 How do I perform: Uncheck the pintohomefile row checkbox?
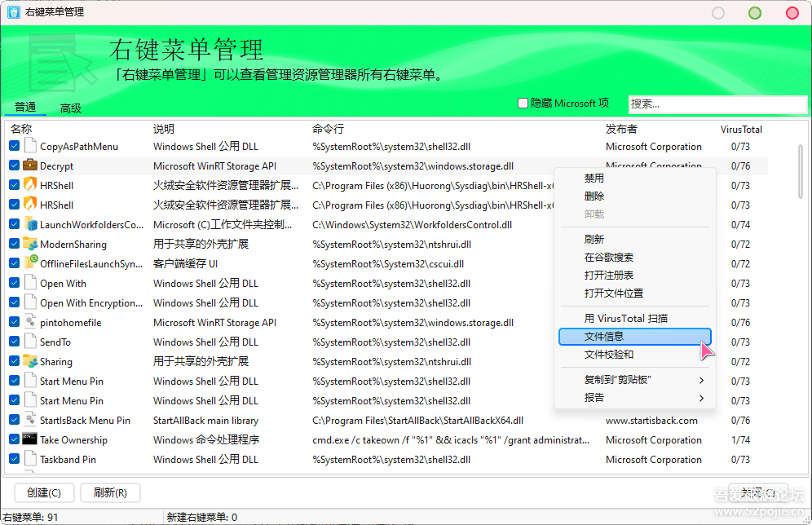pyautogui.click(x=15, y=322)
